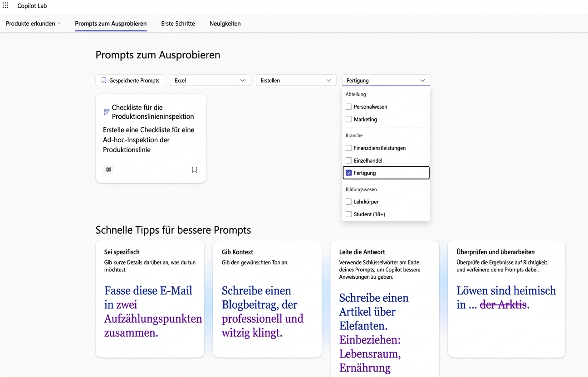Enable the Personalwesen checkbox
588x377 pixels.
click(348, 106)
